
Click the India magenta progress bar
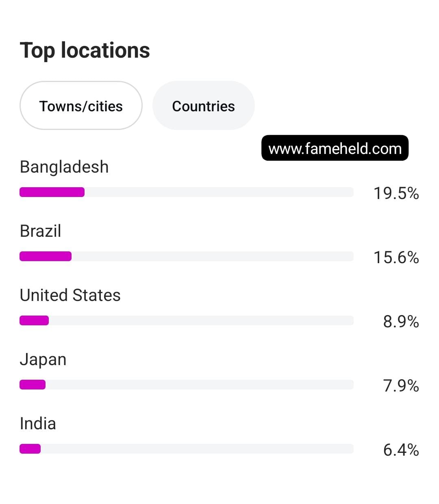tap(30, 449)
